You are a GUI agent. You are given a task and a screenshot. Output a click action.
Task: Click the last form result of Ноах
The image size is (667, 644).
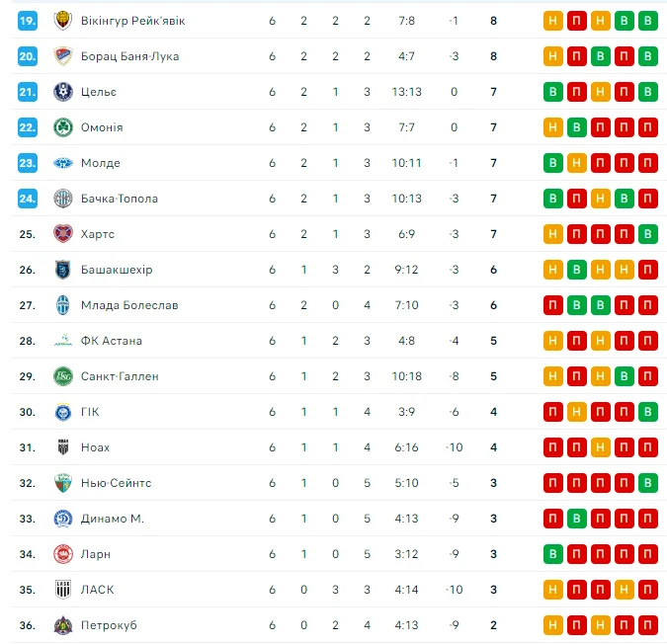click(648, 447)
